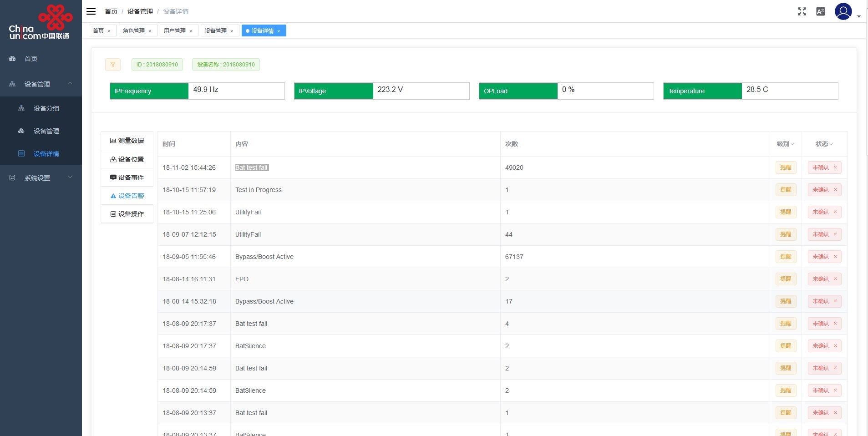Click the orange filter icon button
Viewport: 868px width, 436px height.
point(113,65)
